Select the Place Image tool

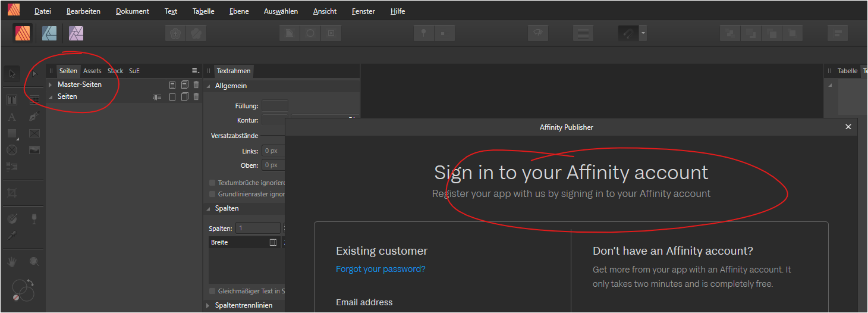tap(34, 150)
